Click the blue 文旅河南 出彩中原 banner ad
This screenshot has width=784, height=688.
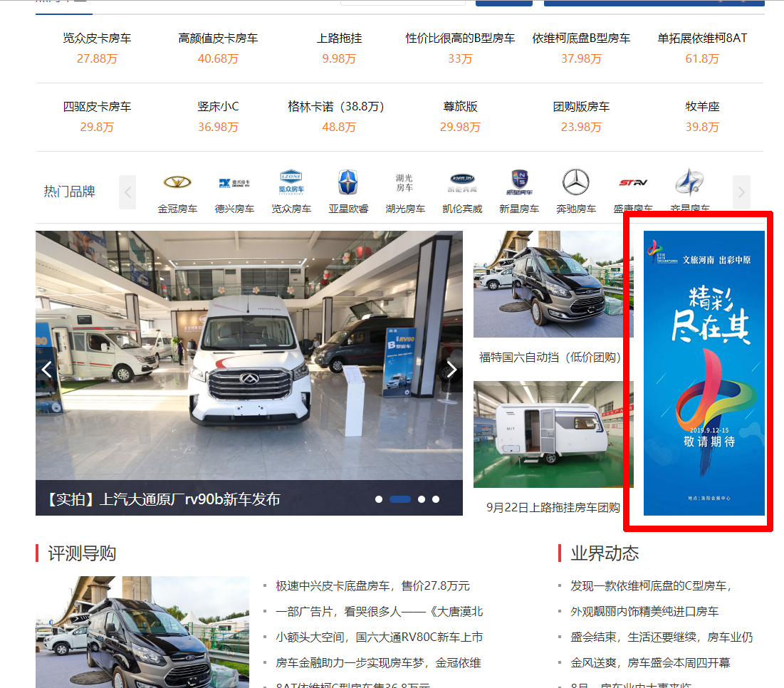coord(704,372)
